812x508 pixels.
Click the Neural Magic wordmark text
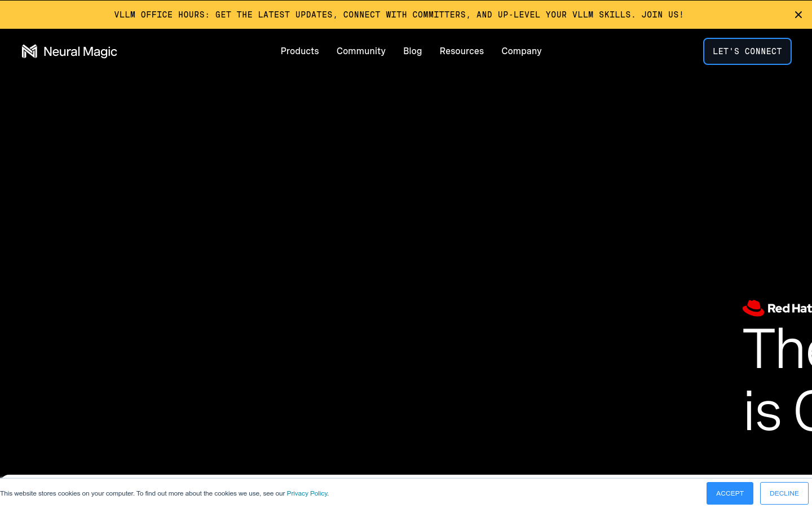[80, 52]
